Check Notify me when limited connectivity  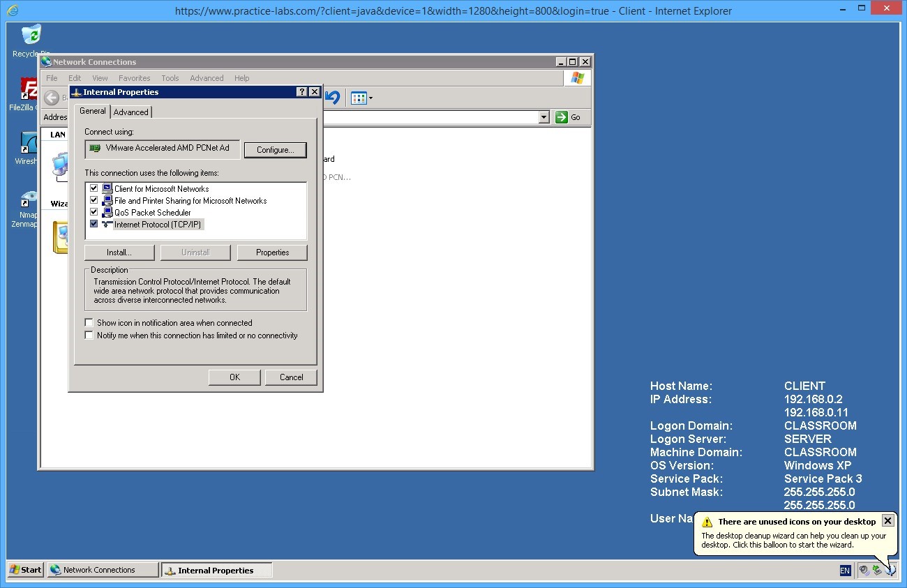tap(89, 336)
